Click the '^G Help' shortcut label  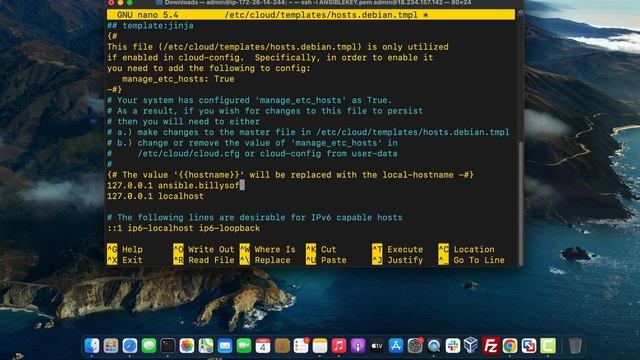pos(125,249)
